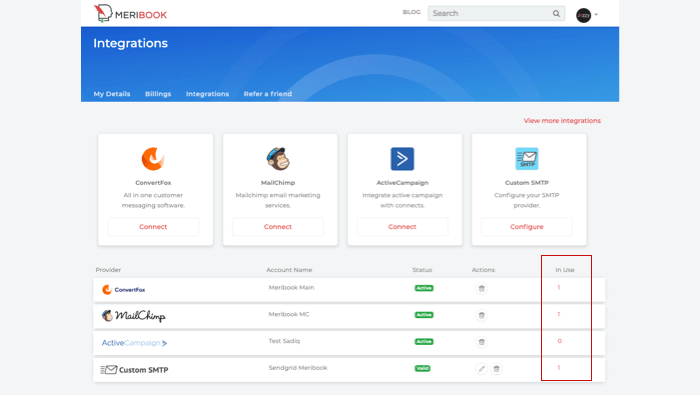
Task: Click the ActiveCampaign card logo
Action: [x=402, y=159]
